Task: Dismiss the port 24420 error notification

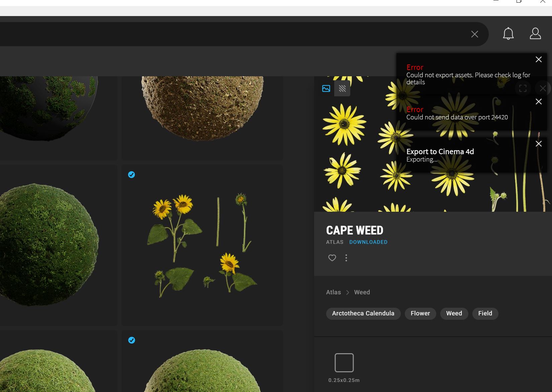Action: pyautogui.click(x=538, y=102)
